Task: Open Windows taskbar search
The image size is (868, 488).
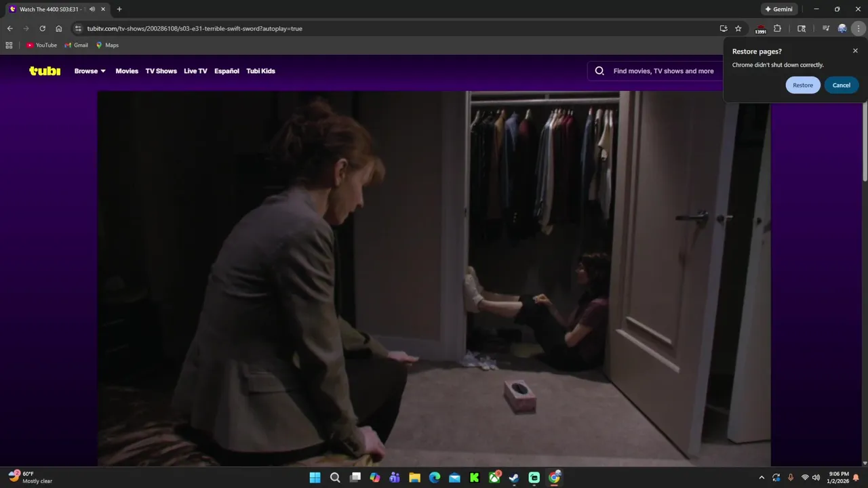Action: pos(335,477)
